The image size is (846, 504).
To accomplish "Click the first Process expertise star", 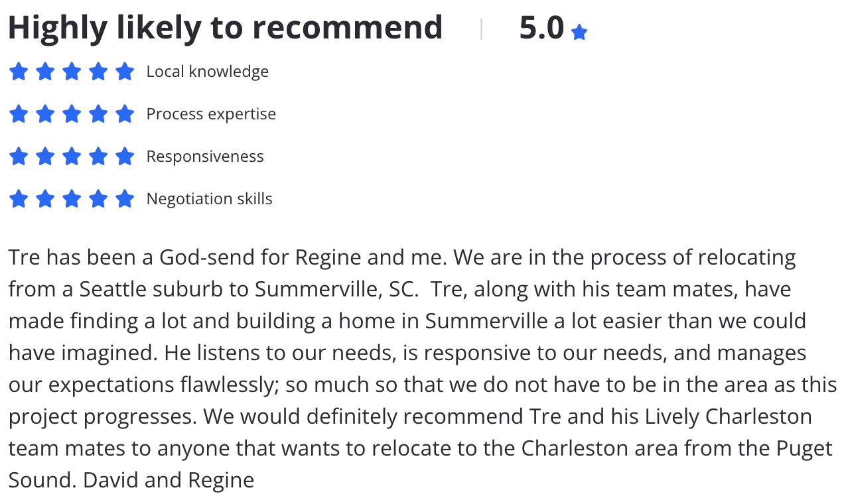I will tap(19, 114).
